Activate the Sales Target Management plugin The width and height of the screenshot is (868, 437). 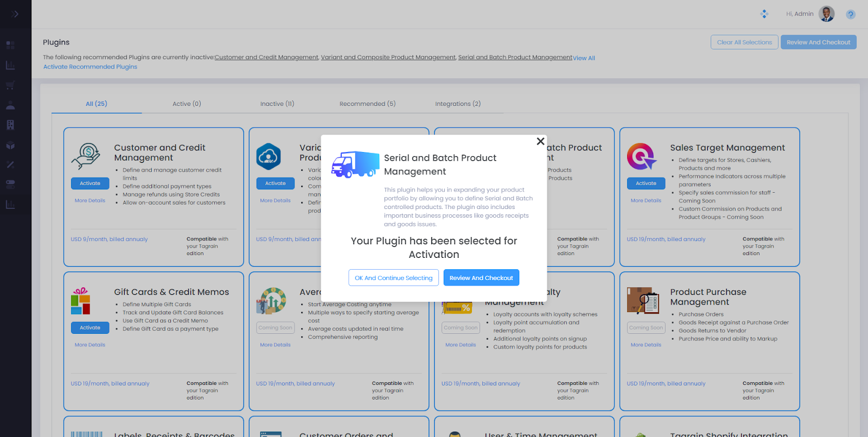click(x=646, y=183)
